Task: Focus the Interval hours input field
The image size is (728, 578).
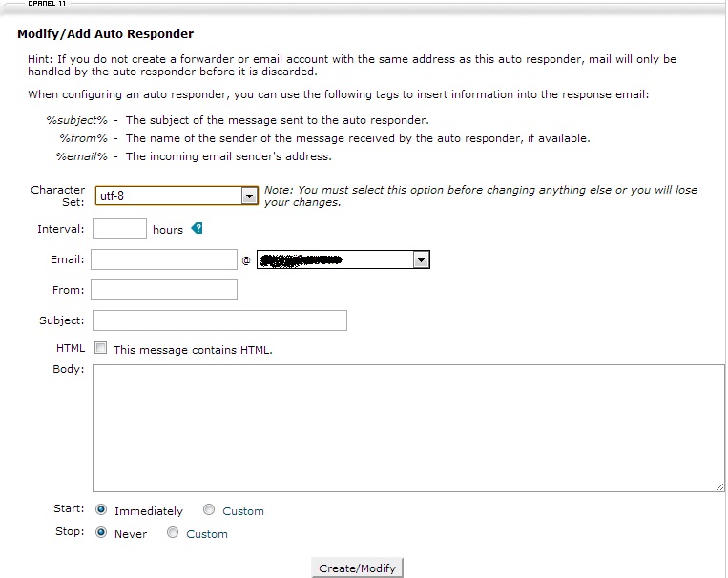Action: coord(119,229)
